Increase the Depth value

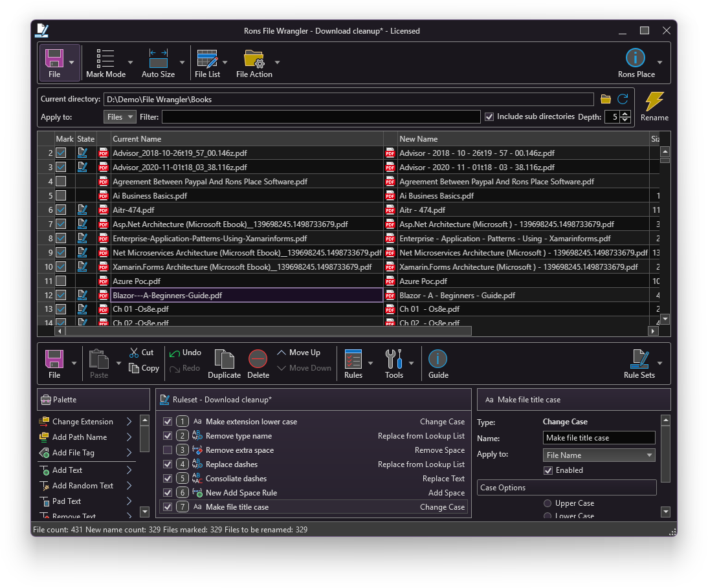click(625, 114)
